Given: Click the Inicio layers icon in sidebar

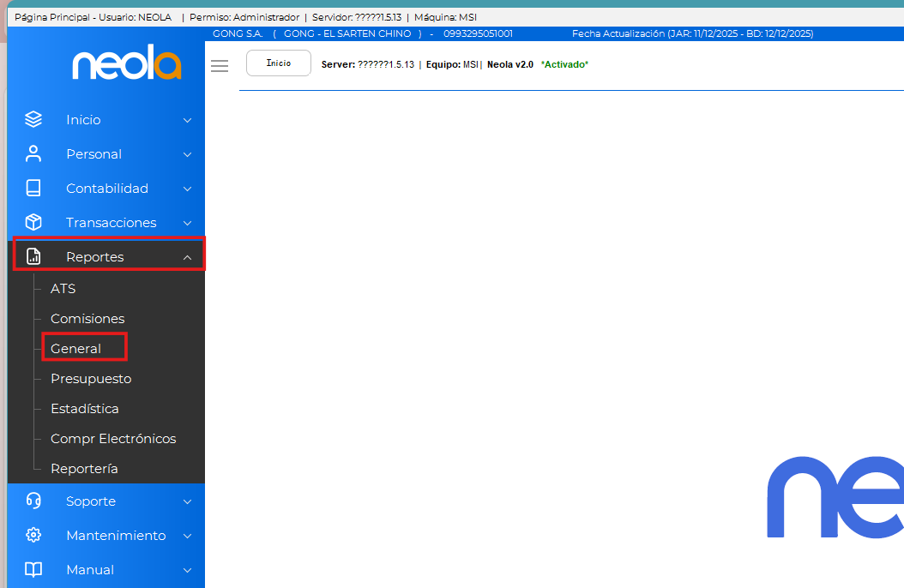Looking at the screenshot, I should point(33,120).
